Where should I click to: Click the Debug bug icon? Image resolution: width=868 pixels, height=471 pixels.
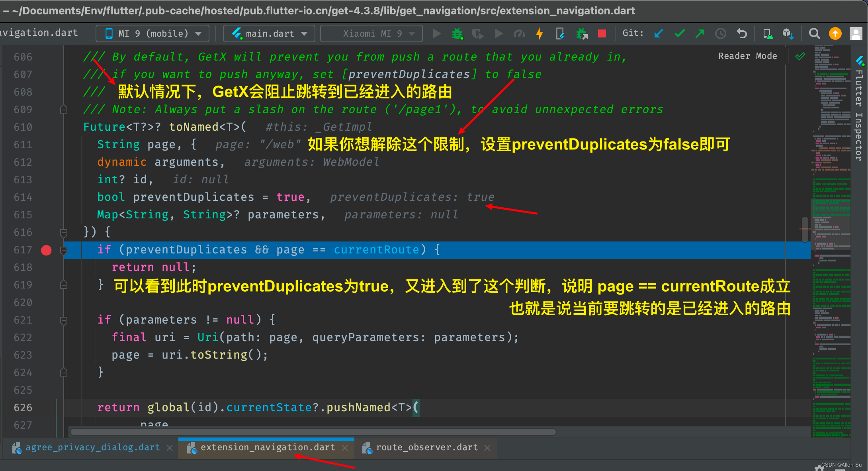457,34
